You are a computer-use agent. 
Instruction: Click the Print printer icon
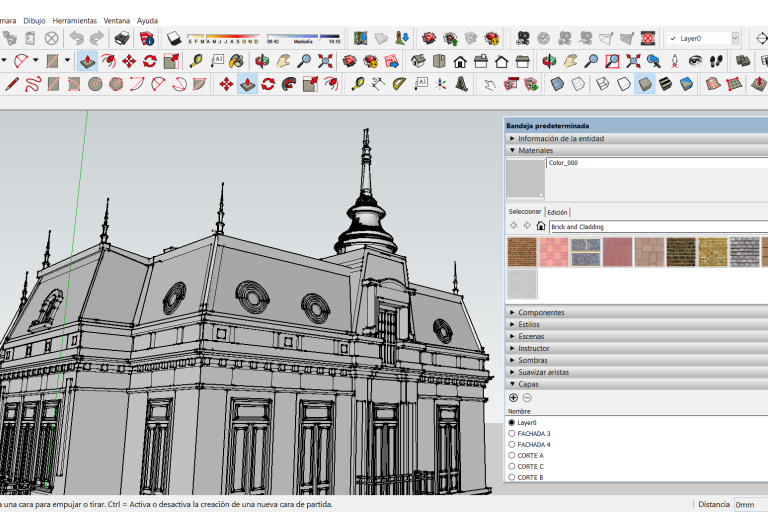click(x=121, y=38)
